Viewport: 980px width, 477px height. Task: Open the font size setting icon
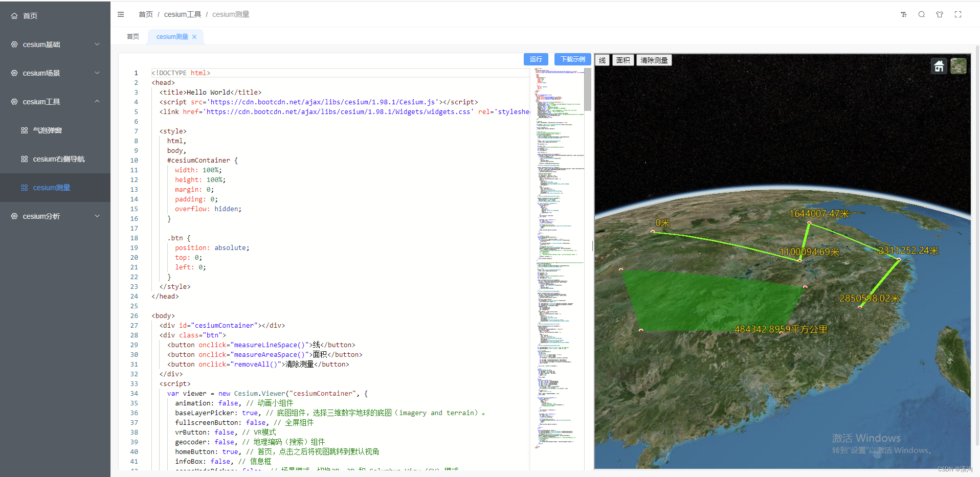click(904, 14)
